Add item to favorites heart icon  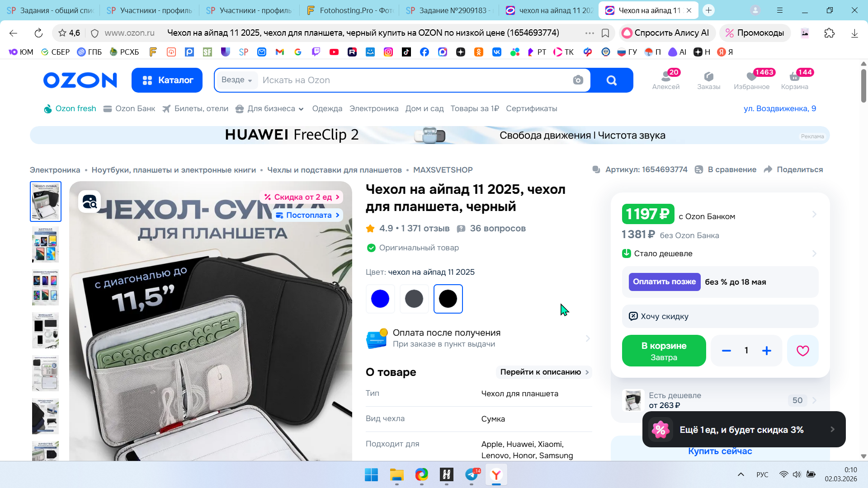pos(802,351)
